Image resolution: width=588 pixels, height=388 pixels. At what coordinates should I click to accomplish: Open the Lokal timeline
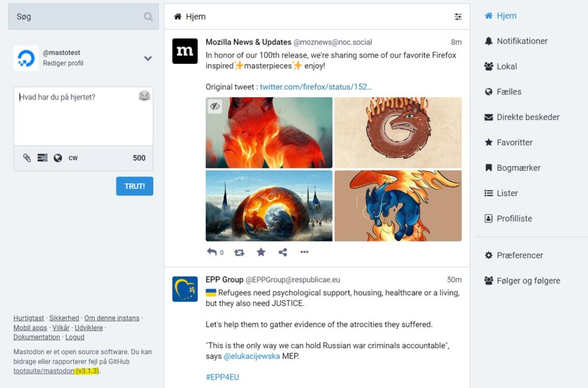coord(501,67)
